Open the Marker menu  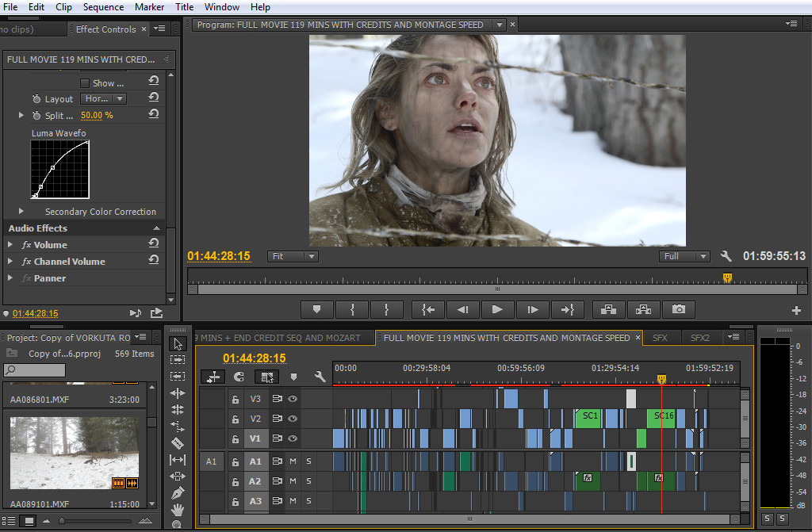[x=149, y=6]
